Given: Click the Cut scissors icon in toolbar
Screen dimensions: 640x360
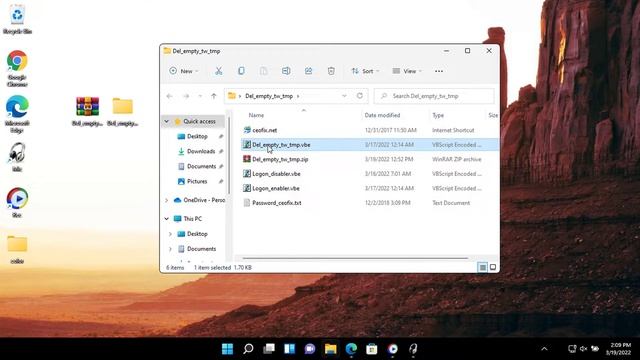Looking at the screenshot, I should [219, 71].
